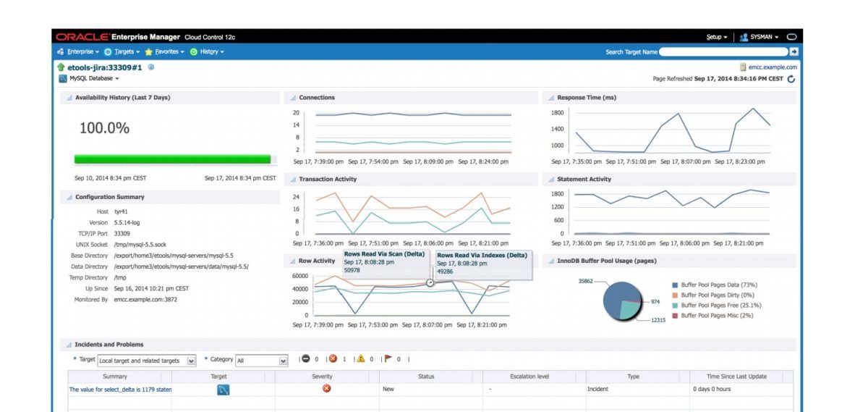868x412 pixels.
Task: Click the MySQL target icon in incidents table
Action: [x=224, y=390]
